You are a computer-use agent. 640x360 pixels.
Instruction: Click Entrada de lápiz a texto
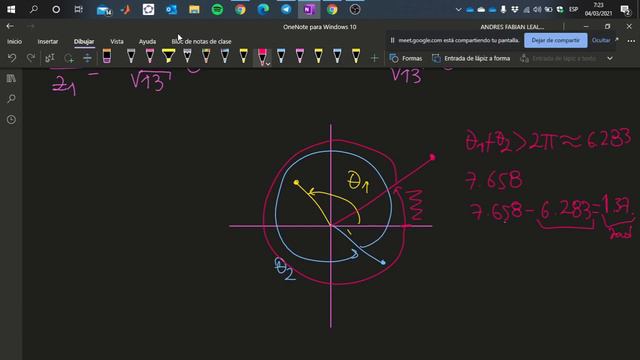point(558,58)
